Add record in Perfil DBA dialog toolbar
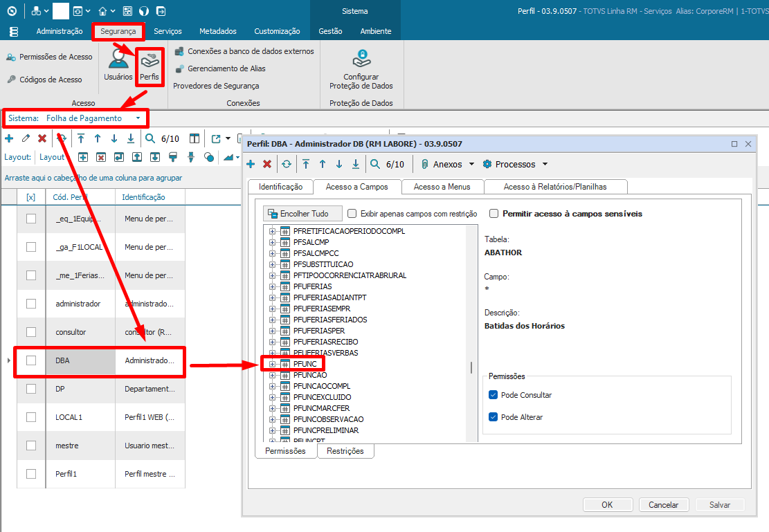The height and width of the screenshot is (532, 769). (x=251, y=164)
